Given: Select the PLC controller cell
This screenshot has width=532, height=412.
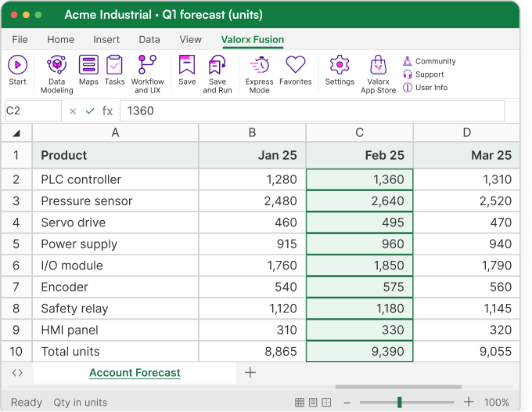Looking at the screenshot, I should pos(115,179).
